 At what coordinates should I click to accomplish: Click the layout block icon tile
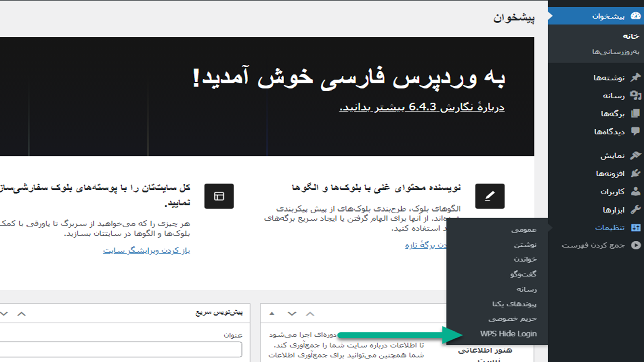point(219,196)
